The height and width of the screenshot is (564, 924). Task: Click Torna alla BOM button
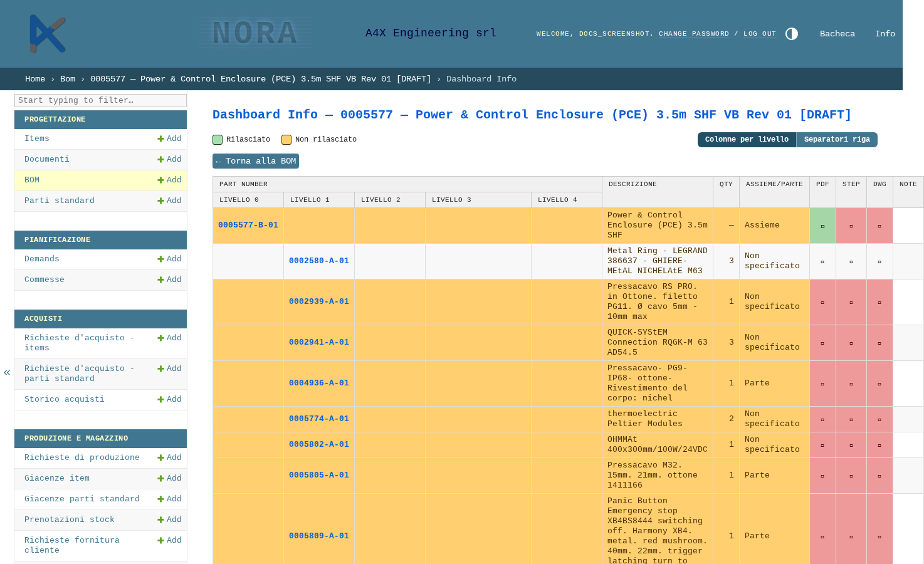tap(256, 161)
